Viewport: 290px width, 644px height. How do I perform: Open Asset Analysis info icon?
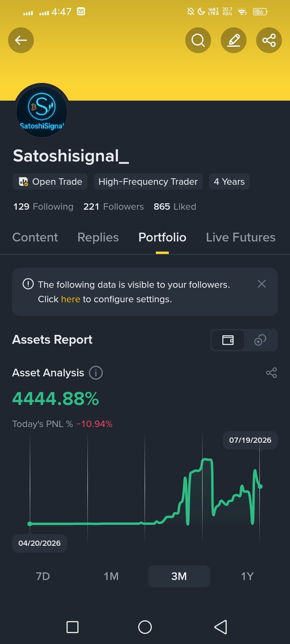96,373
